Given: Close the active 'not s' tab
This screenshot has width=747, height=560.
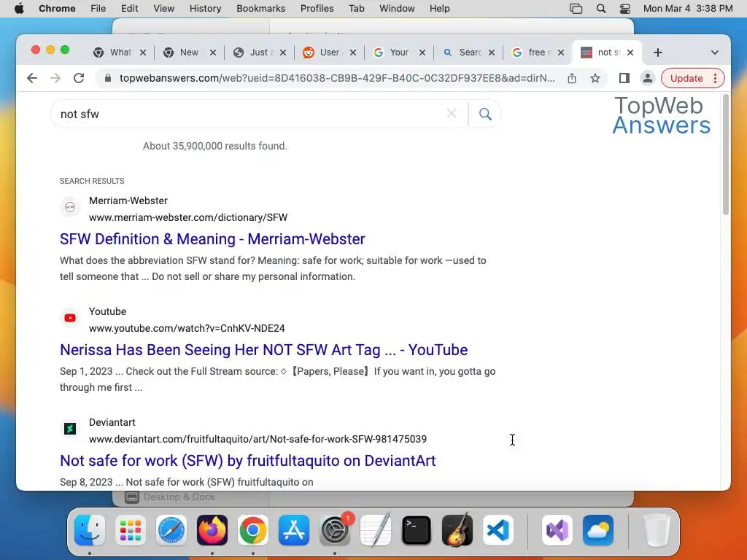Looking at the screenshot, I should (630, 52).
